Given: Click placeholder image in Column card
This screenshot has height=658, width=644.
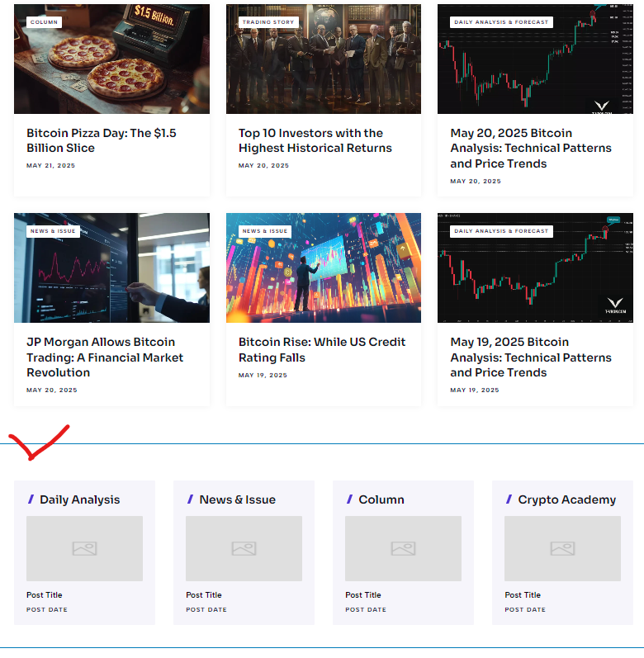Looking at the screenshot, I should point(403,548).
